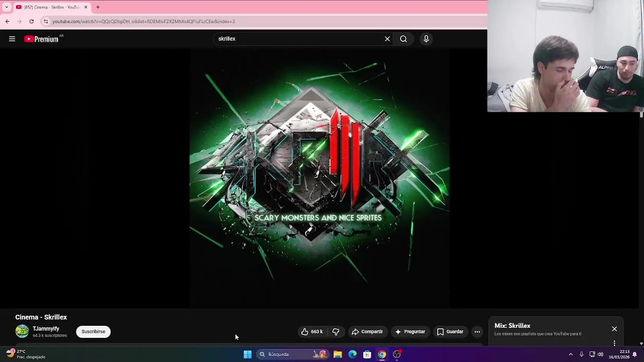Open a new browser tab

(98, 7)
